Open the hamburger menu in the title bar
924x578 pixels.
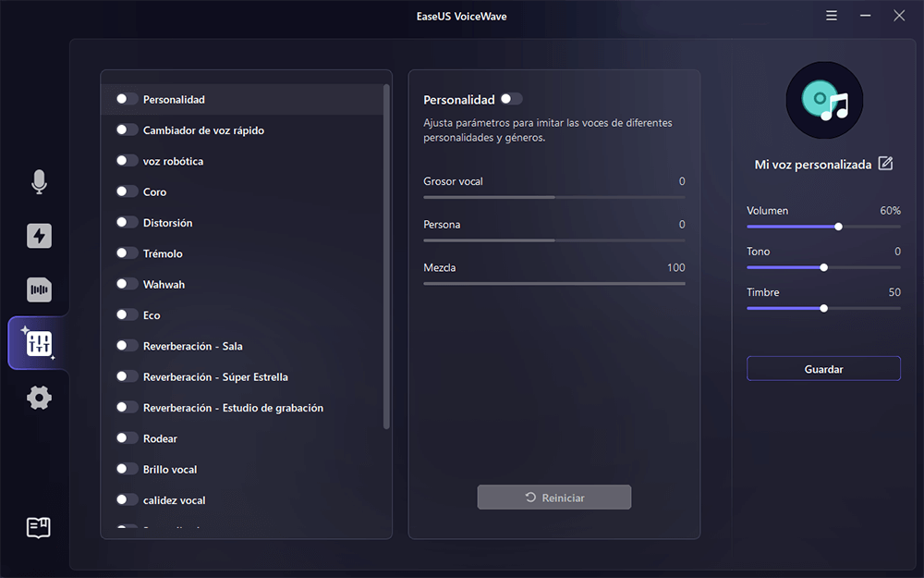click(832, 16)
